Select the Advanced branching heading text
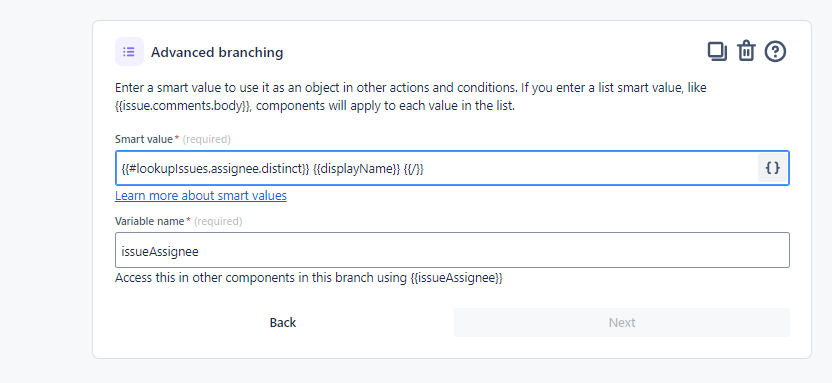 point(217,53)
